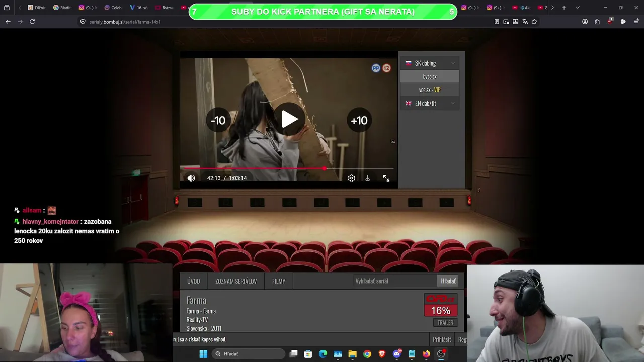
Task: Open Firefox from the taskbar
Action: click(426, 354)
